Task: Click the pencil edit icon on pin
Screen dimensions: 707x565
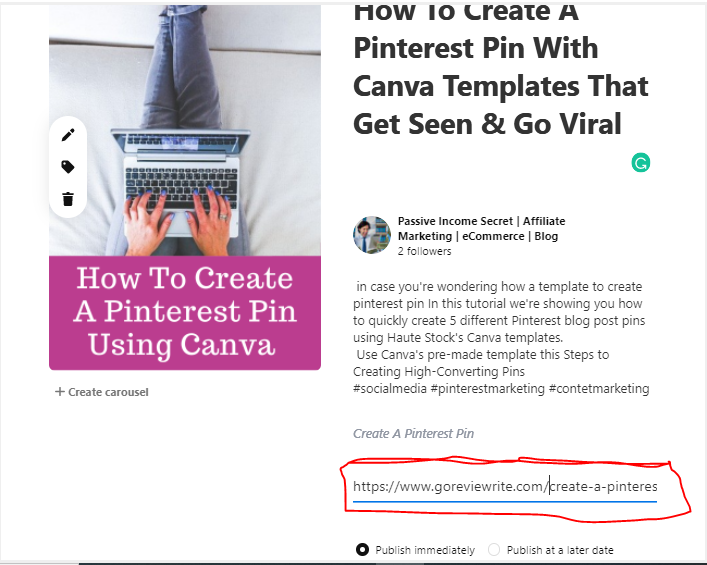Action: (68, 135)
